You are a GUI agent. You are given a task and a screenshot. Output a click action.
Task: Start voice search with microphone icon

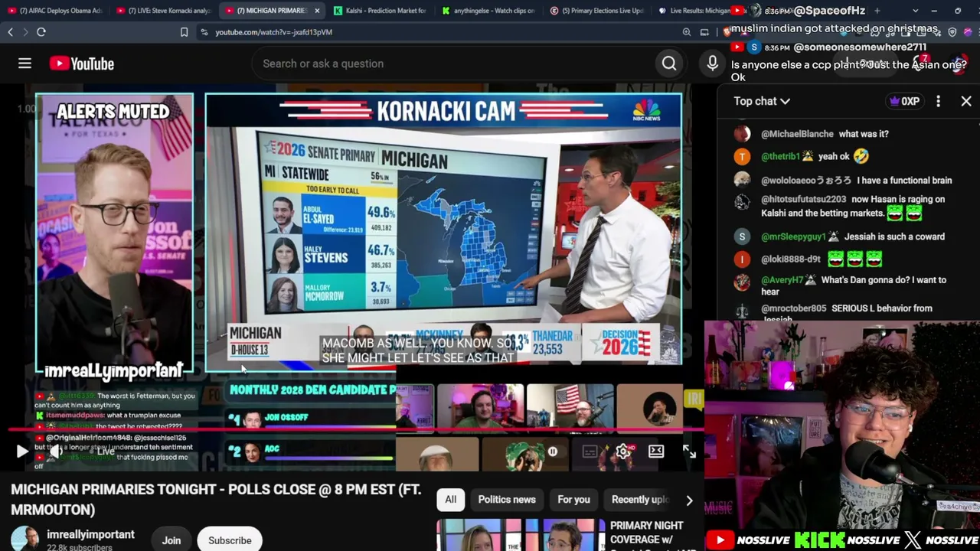(x=713, y=64)
